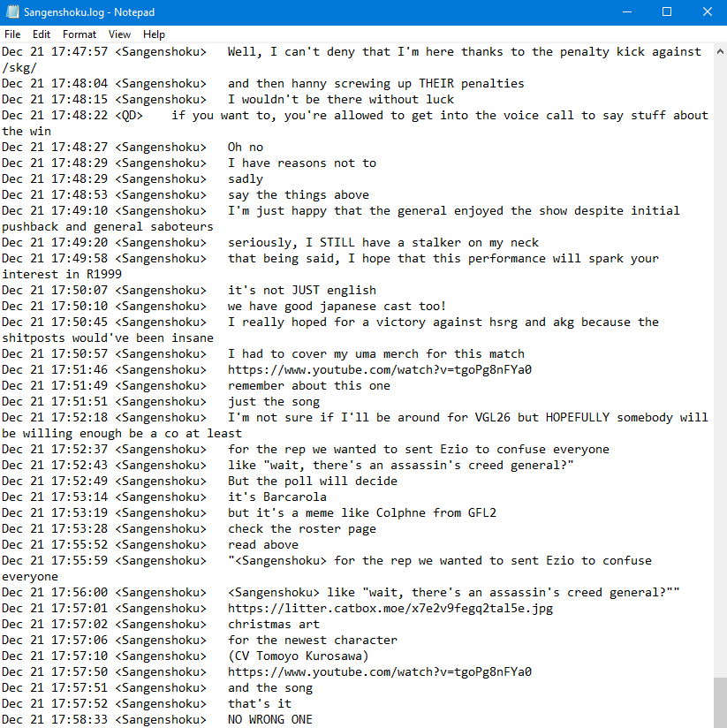Click the text "interest in R1999"
Screen dimensions: 727x728
point(62,275)
